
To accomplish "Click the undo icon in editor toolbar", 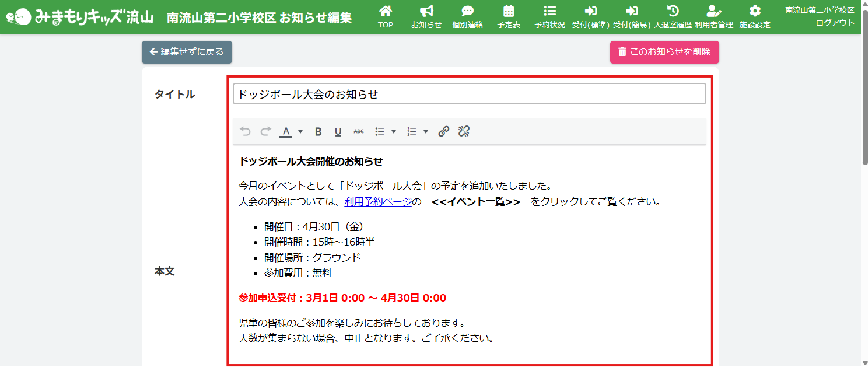I will click(x=245, y=132).
